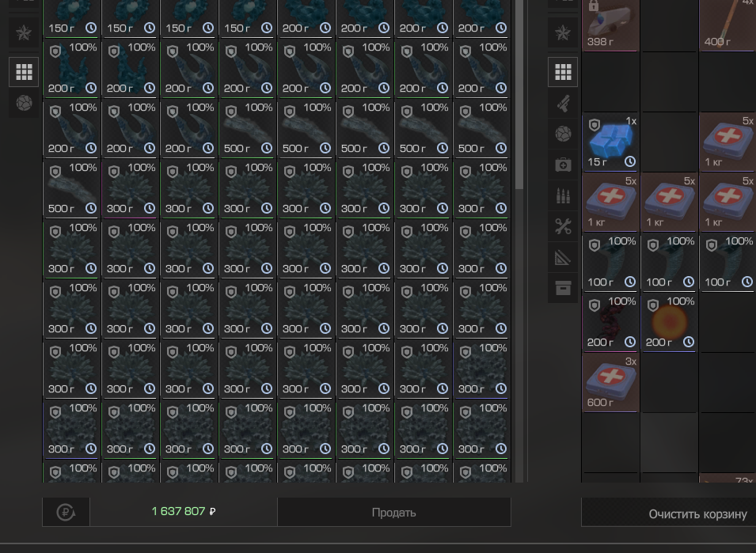
Task: Select all-items grid filter in left sidebar
Action: (x=24, y=72)
